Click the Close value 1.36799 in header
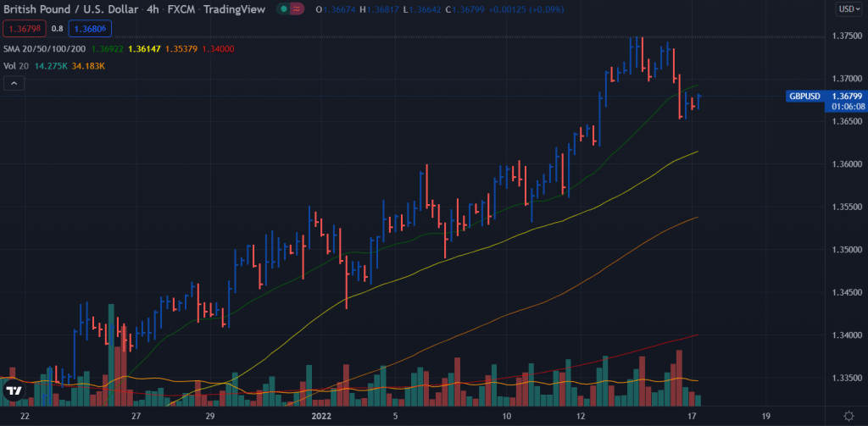 (x=467, y=9)
